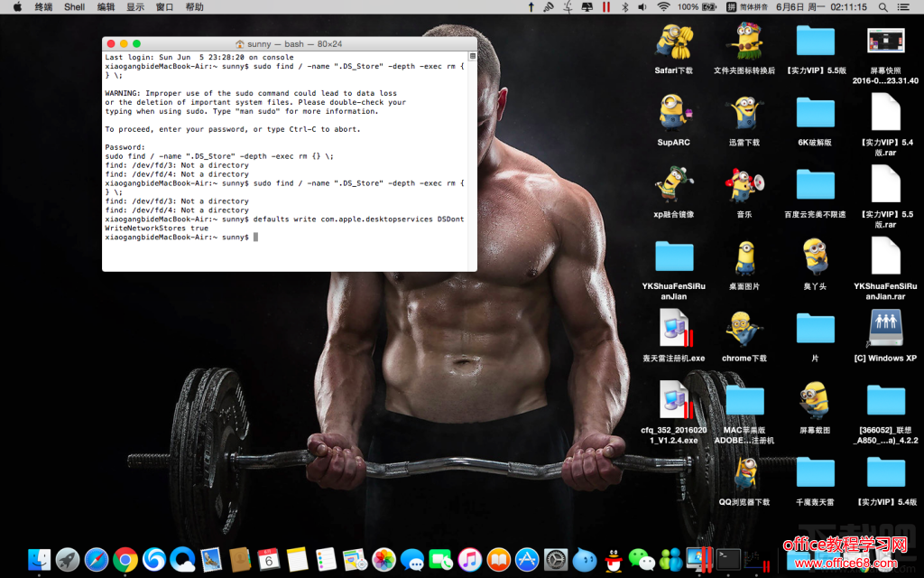Select QQ浏览器下载 minion icon
This screenshot has height=578, width=924.
(744, 473)
